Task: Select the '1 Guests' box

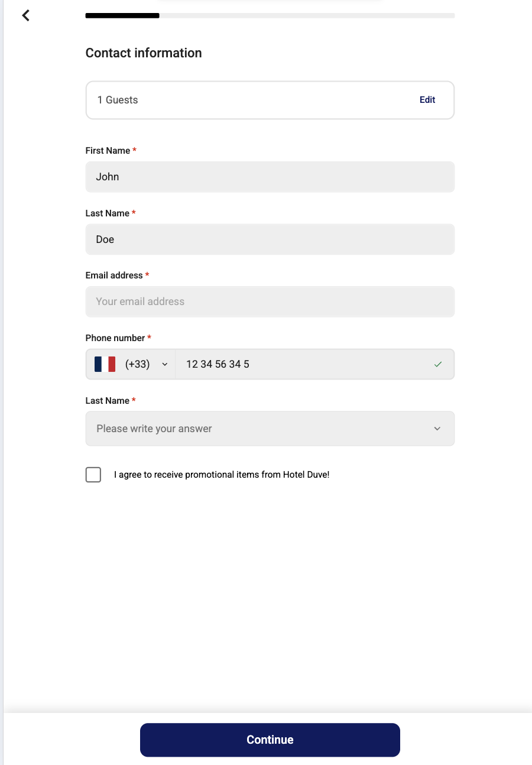Action: point(236,100)
